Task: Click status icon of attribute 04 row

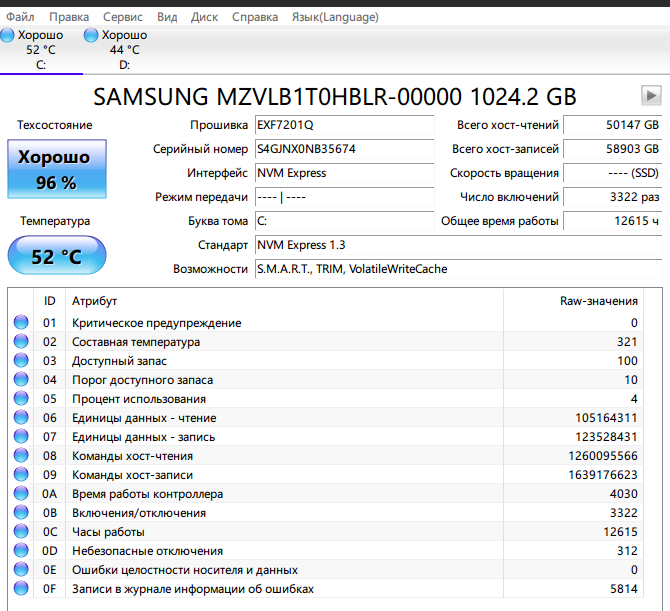Action: pyautogui.click(x=21, y=379)
